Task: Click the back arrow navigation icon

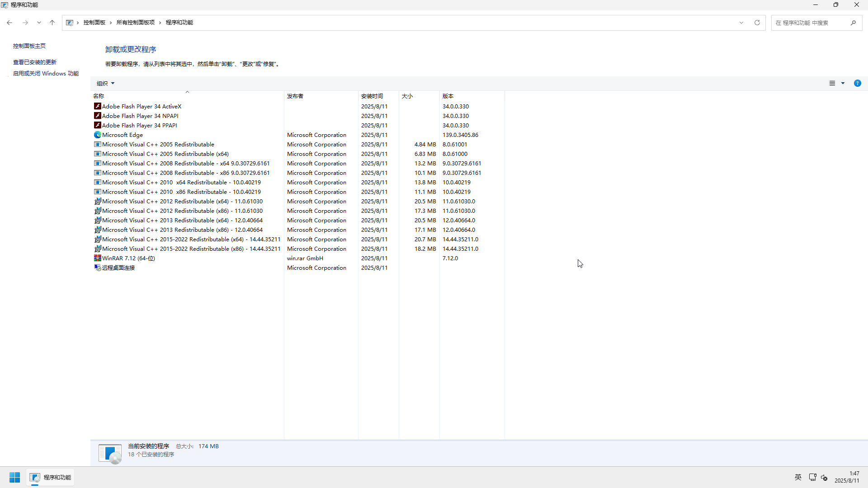Action: [x=9, y=23]
